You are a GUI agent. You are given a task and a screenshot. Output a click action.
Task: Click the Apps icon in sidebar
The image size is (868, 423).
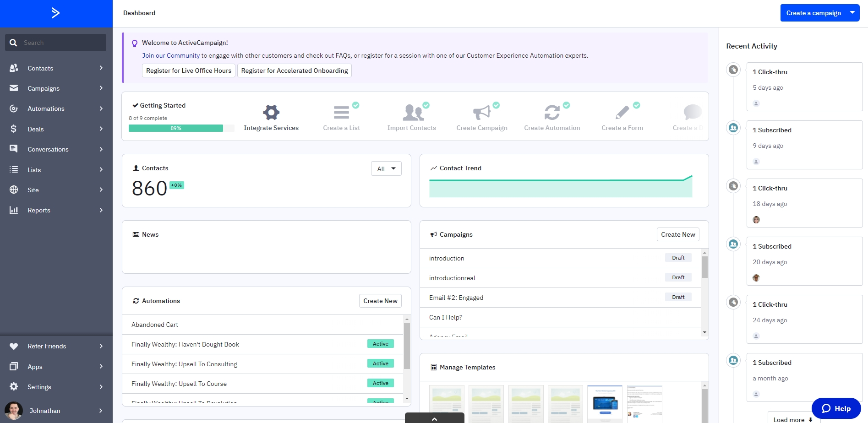click(x=14, y=366)
